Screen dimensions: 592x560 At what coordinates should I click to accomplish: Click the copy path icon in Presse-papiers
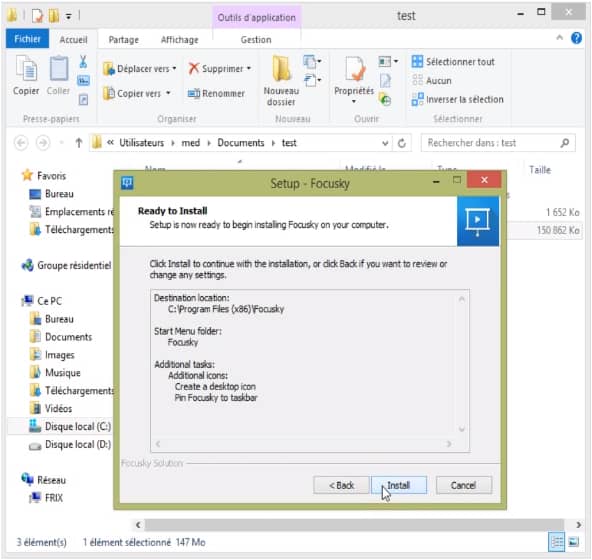click(83, 80)
